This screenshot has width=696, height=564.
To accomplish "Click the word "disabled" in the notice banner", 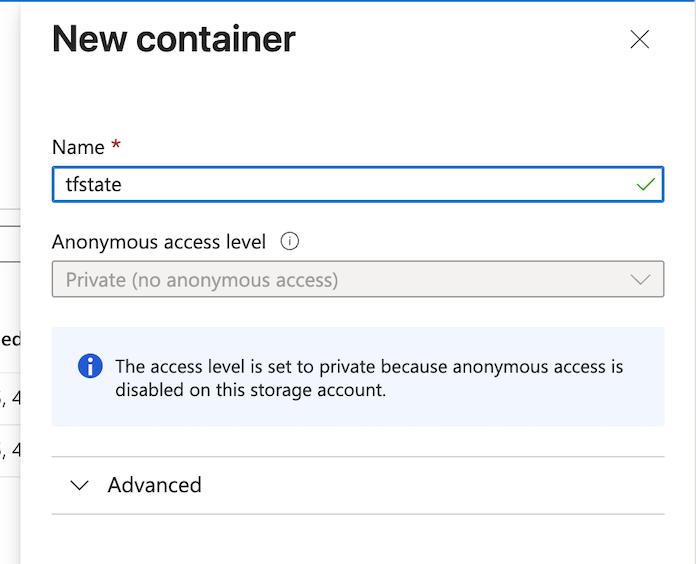I will click(149, 390).
